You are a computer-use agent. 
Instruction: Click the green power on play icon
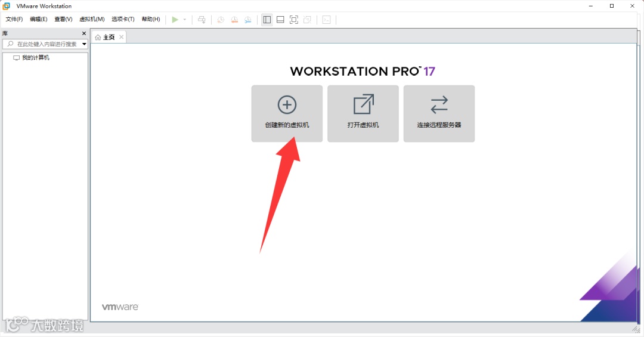[x=175, y=19]
